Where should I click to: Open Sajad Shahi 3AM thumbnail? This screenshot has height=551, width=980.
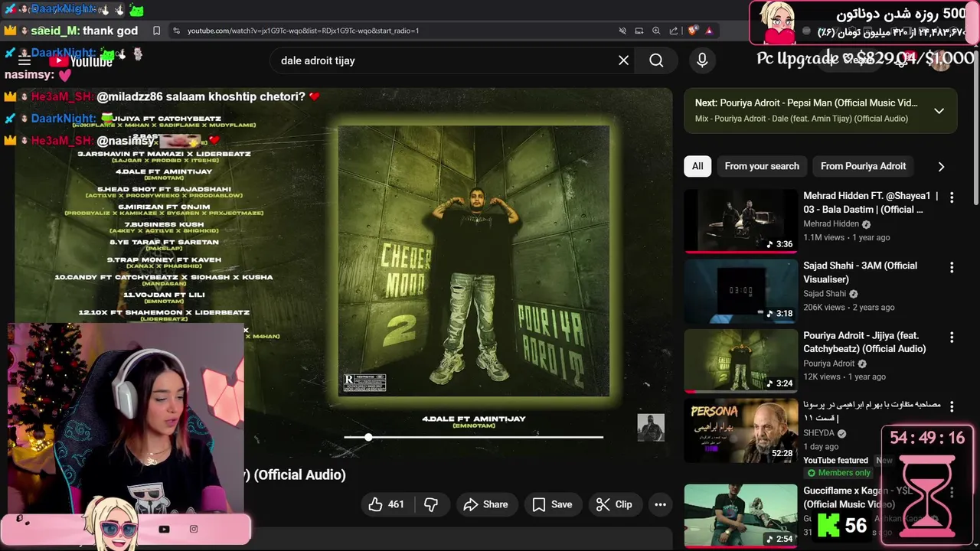point(740,291)
